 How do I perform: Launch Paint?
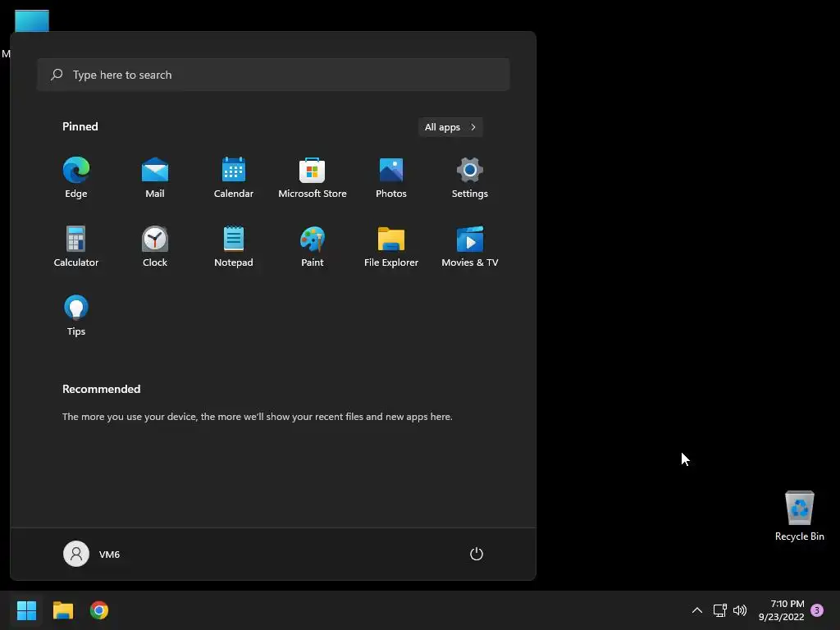tap(313, 246)
